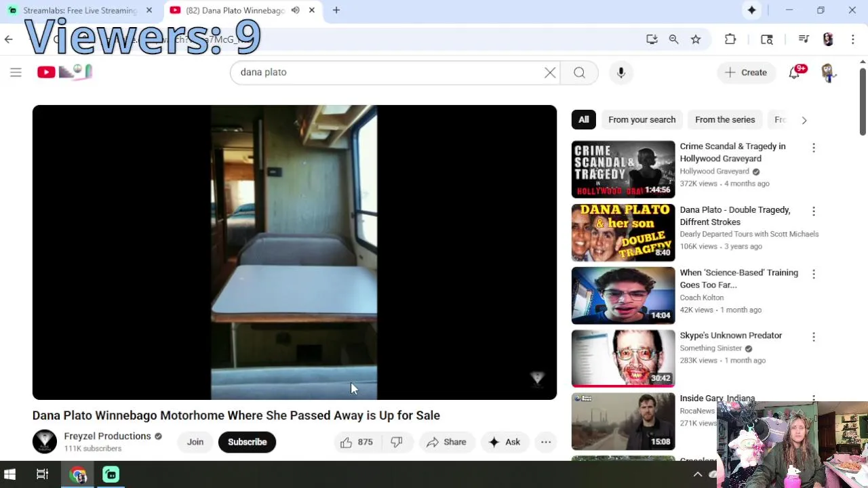Click the Create button
Screen dimensions: 868x488
(746, 73)
